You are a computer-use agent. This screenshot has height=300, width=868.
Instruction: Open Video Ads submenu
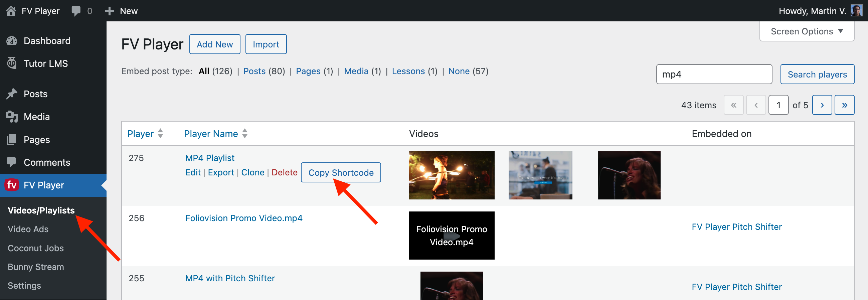point(28,229)
